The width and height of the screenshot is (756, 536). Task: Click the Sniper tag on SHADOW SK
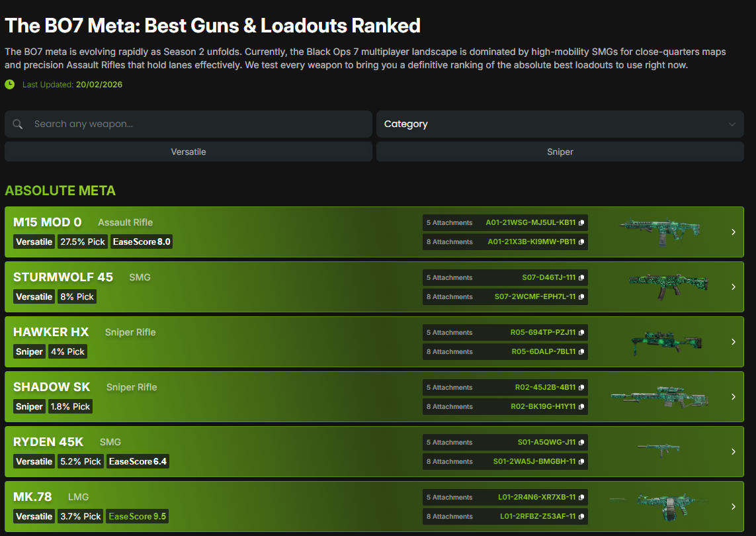(29, 407)
